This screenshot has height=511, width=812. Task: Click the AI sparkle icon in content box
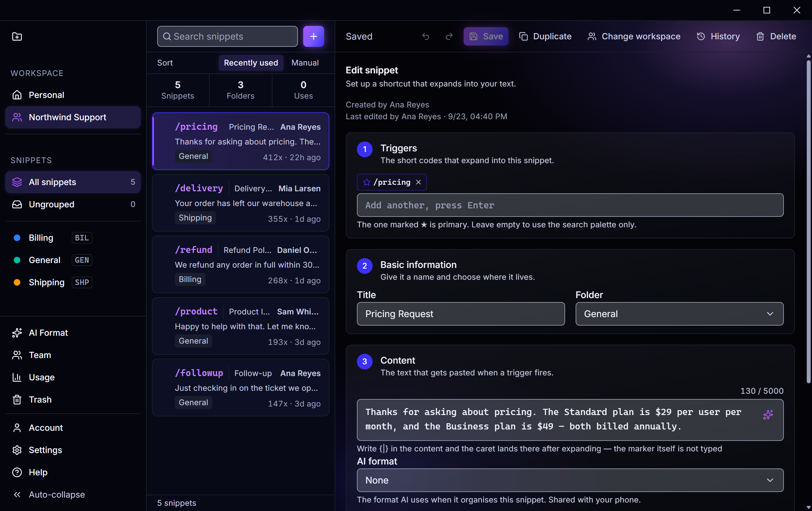(768, 415)
